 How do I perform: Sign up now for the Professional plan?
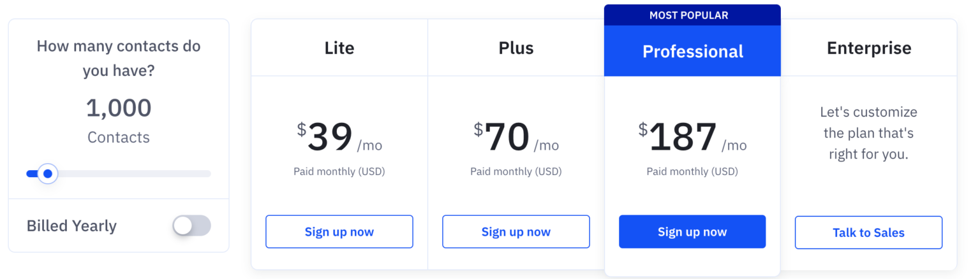point(692,232)
